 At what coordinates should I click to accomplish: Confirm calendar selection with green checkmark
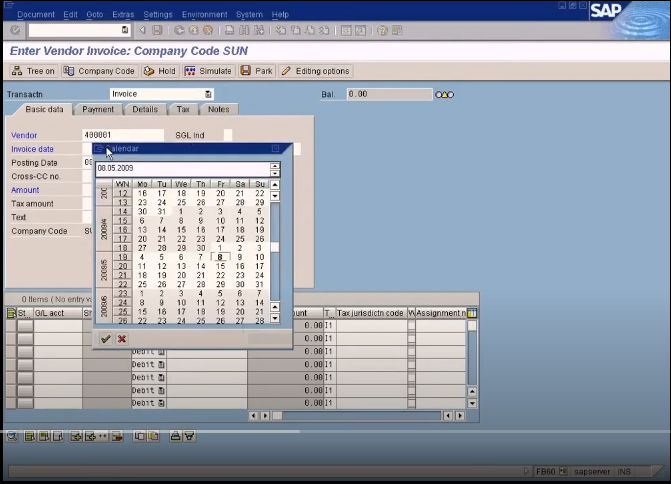pos(106,339)
